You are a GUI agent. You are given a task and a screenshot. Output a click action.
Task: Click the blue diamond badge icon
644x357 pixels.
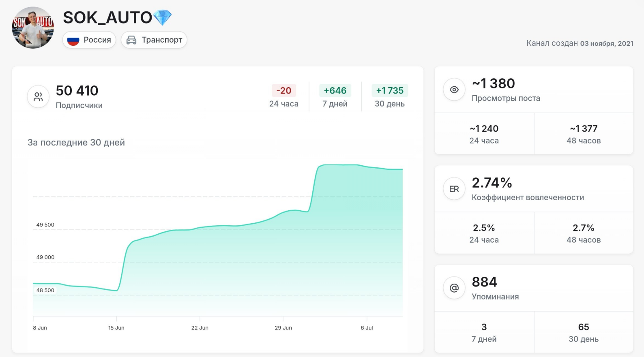pos(163,18)
